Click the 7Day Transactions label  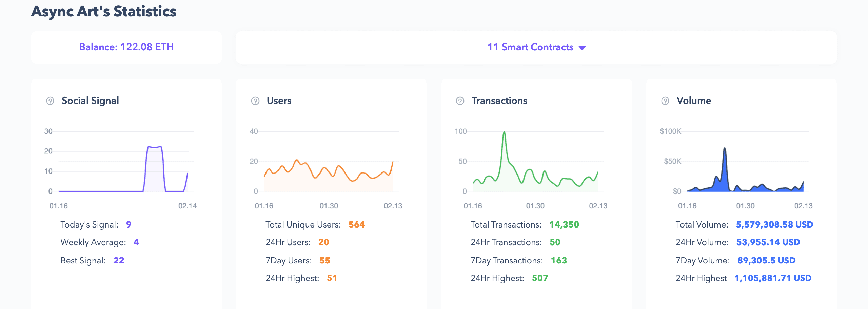507,260
